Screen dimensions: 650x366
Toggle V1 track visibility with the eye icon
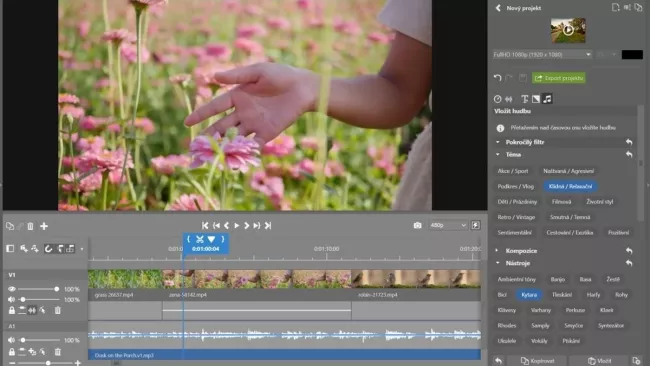pyautogui.click(x=12, y=289)
